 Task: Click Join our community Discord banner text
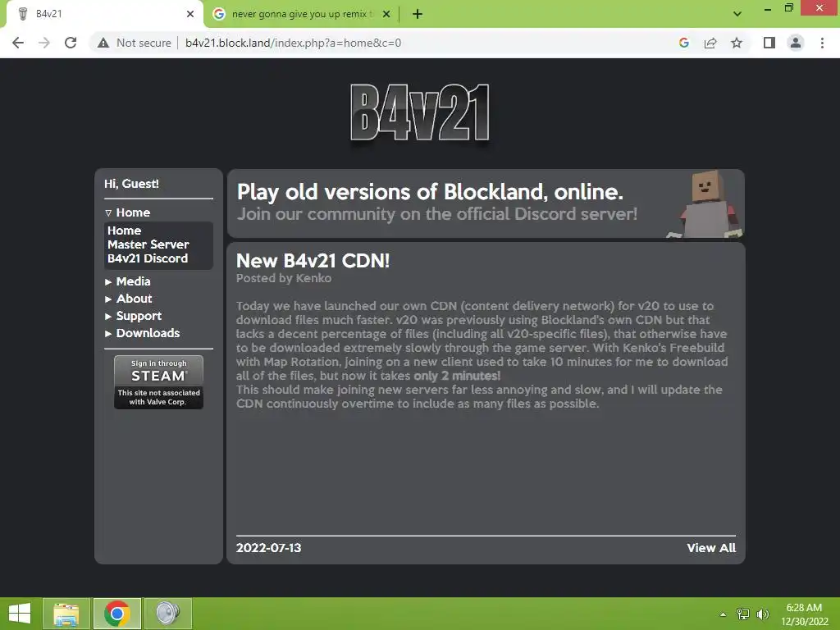[x=437, y=214]
